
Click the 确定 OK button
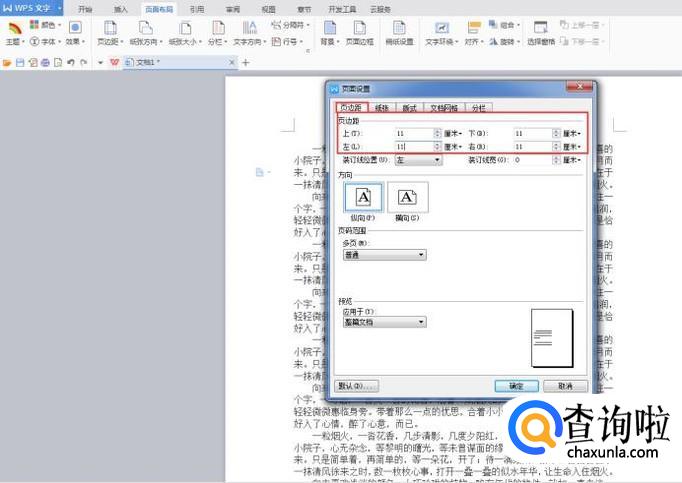(x=516, y=386)
